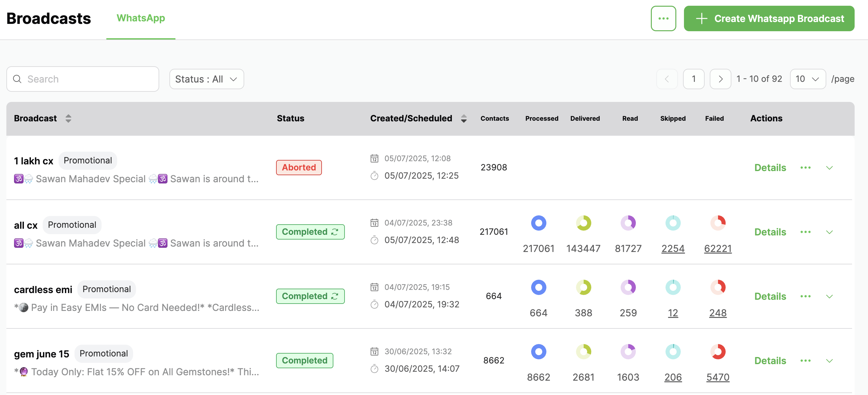
Task: Go to next page arrow
Action: [x=720, y=79]
